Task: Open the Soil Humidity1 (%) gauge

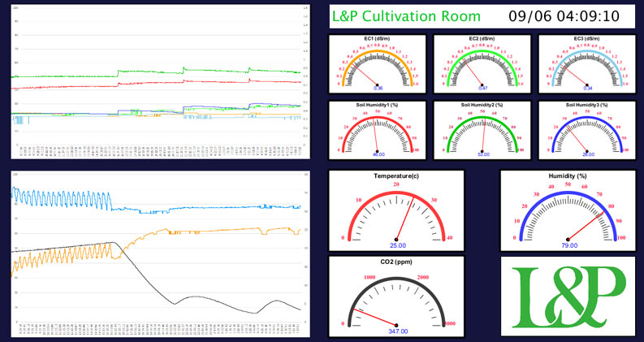Action: click(x=378, y=130)
